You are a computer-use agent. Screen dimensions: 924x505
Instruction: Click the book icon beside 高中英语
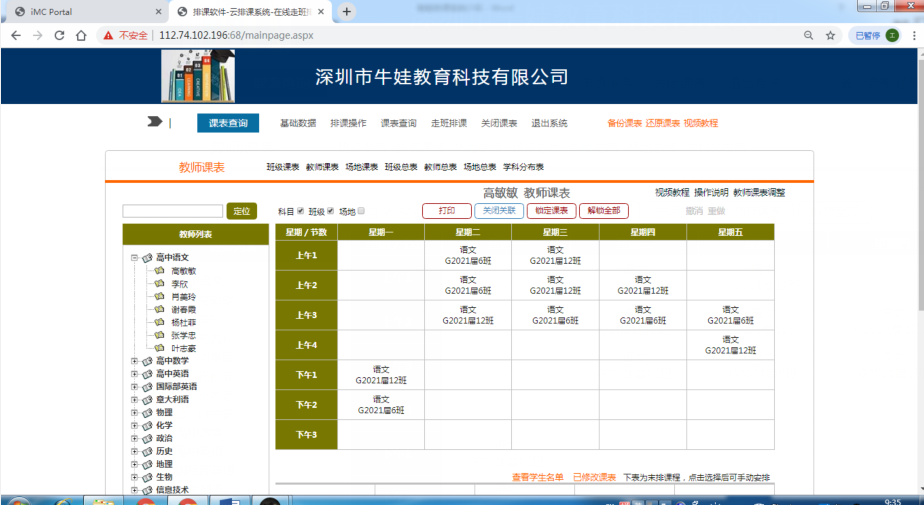(147, 374)
